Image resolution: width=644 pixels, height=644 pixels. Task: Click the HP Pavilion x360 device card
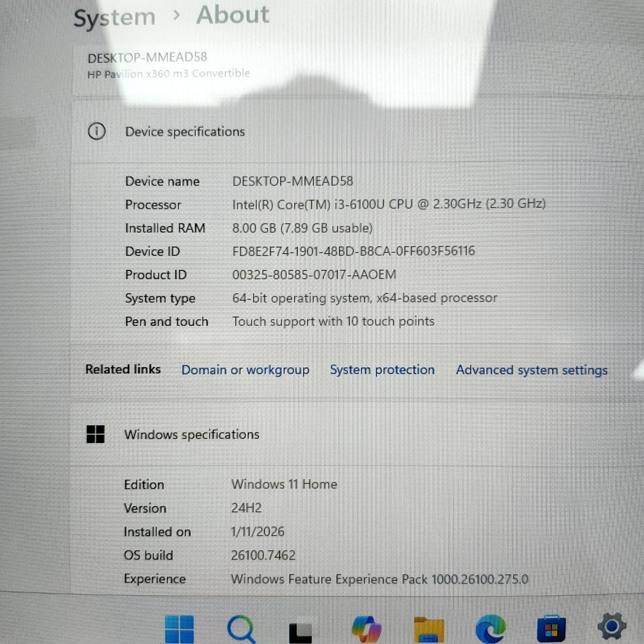pos(168,65)
